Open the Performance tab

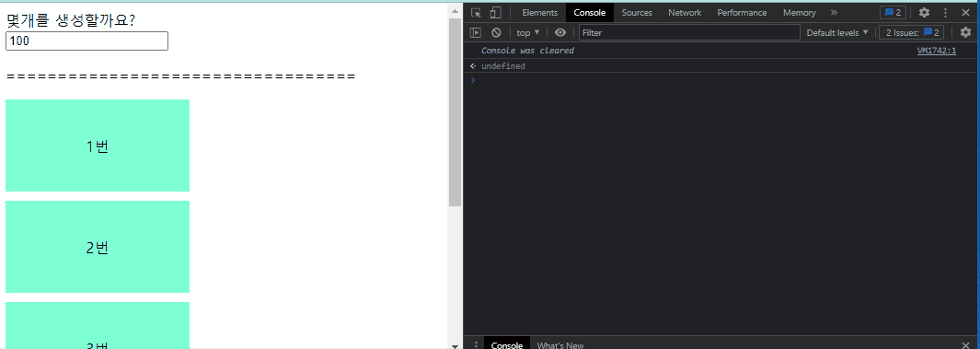(742, 13)
